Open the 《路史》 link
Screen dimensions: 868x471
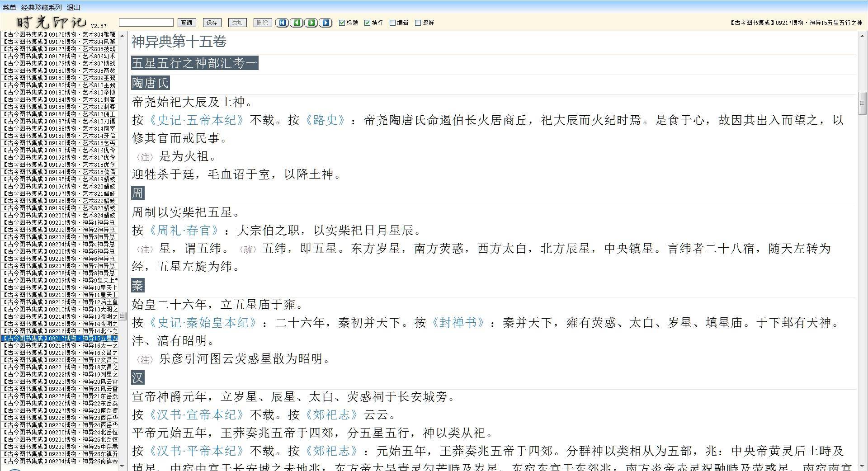(x=325, y=120)
